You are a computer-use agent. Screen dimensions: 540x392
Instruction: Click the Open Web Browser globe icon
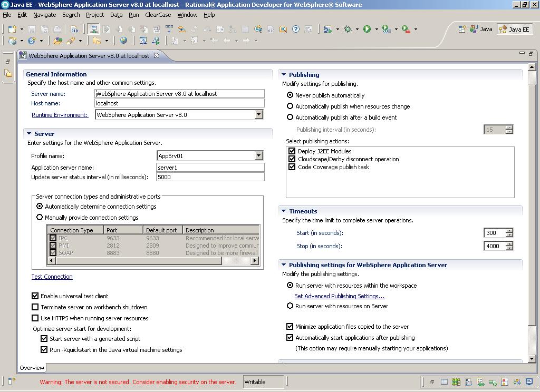[x=123, y=41]
